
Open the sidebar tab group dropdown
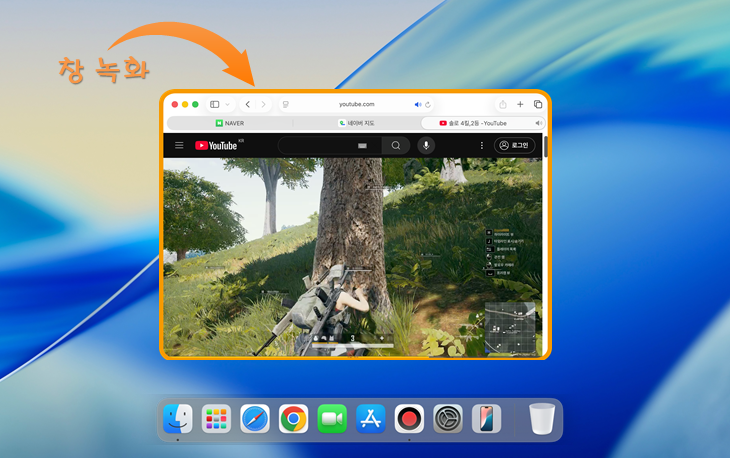pos(227,104)
